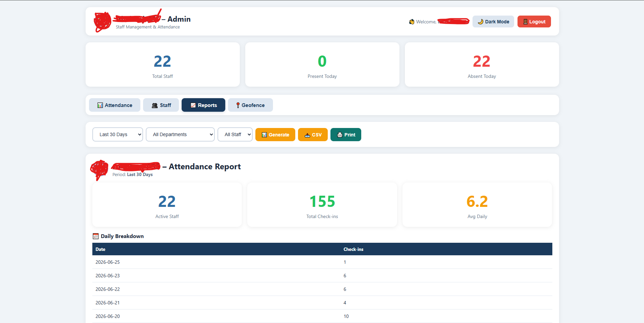
Task: Click the Absent Today card
Action: click(482, 64)
